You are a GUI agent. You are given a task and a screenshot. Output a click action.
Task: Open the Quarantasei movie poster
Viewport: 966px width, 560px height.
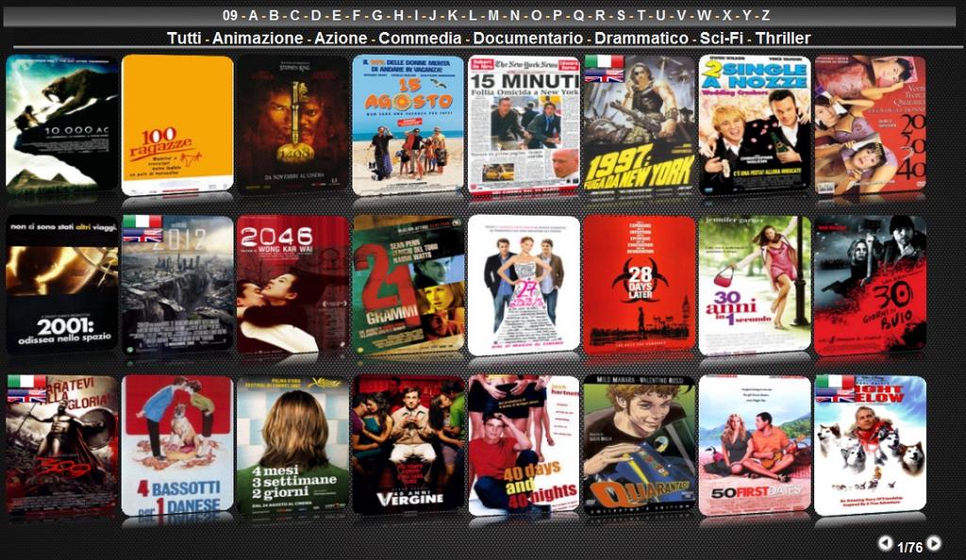[639, 445]
